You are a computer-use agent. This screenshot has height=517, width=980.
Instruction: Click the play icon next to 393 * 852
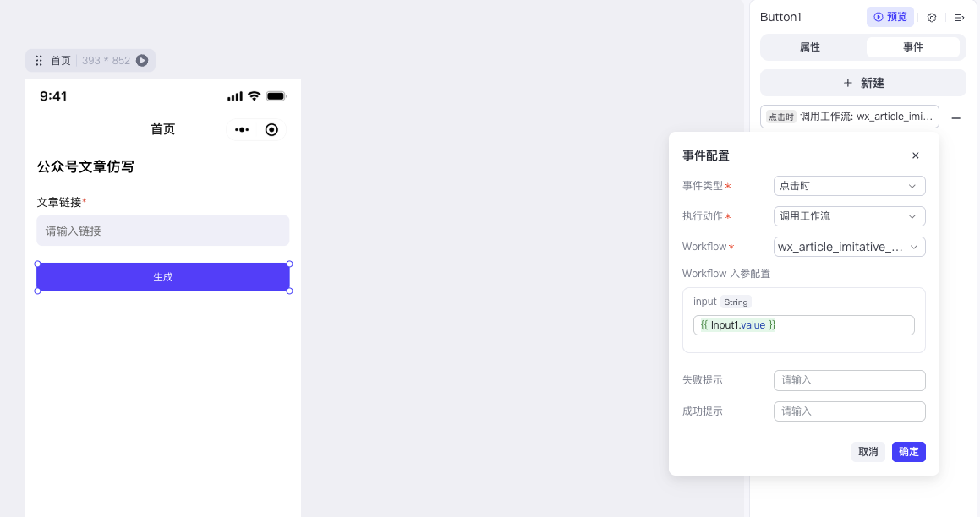[x=142, y=60]
